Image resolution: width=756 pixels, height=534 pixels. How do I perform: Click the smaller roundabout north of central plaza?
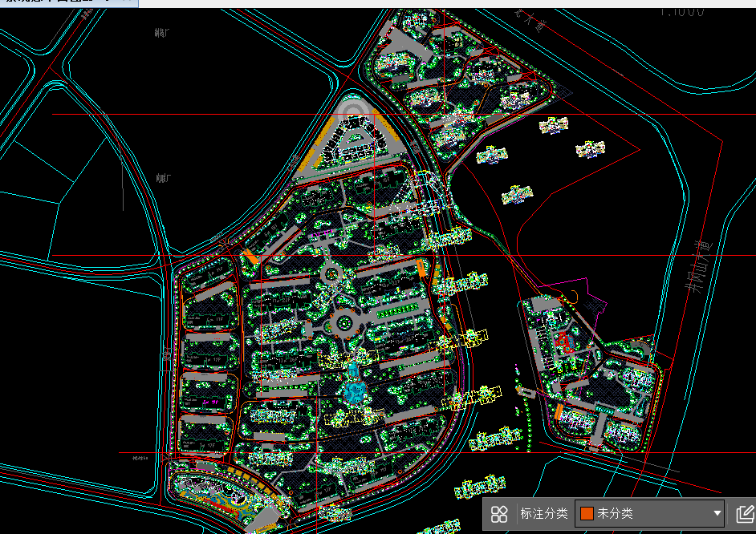click(331, 273)
